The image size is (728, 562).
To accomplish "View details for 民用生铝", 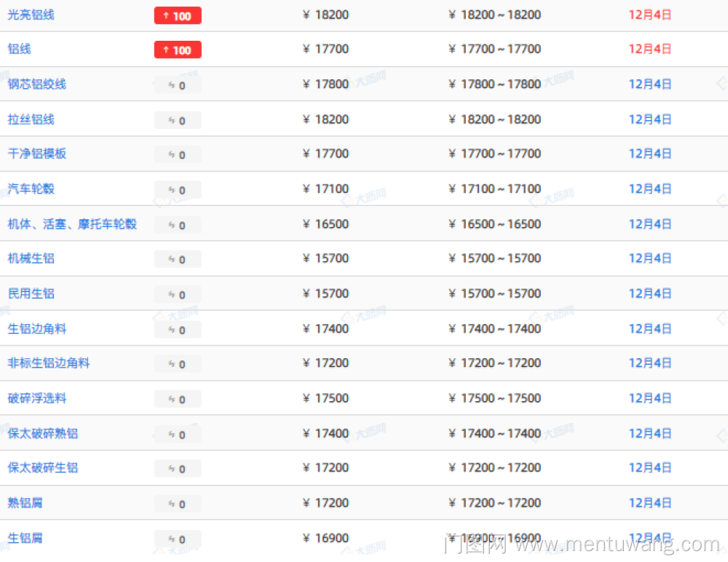I will point(31,293).
